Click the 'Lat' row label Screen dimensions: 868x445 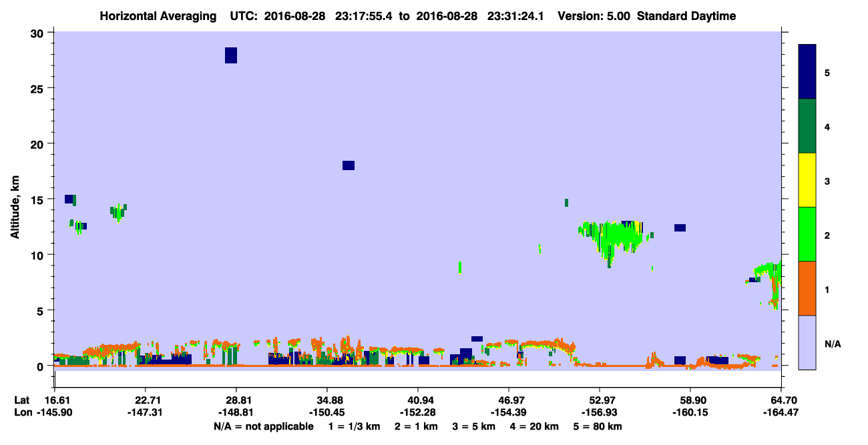(x=21, y=400)
